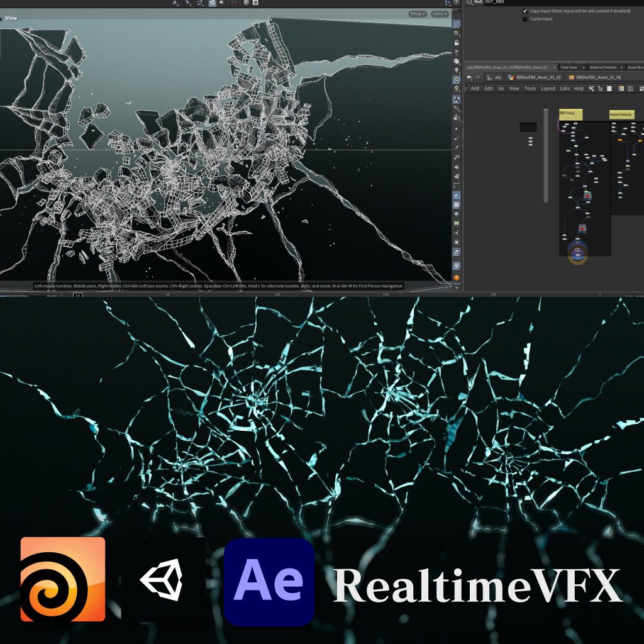Image resolution: width=644 pixels, height=644 pixels.
Task: Click the back navigation arrow in the path bar
Action: 470,78
